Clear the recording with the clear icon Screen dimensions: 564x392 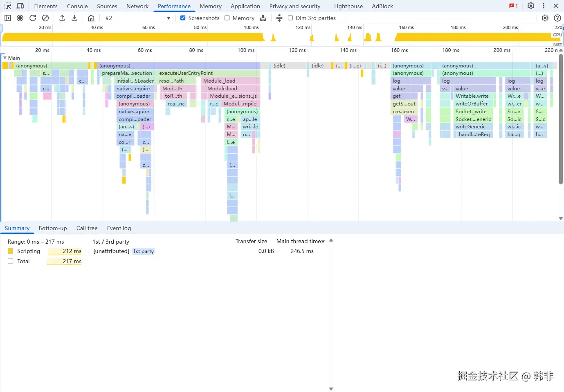tap(45, 18)
